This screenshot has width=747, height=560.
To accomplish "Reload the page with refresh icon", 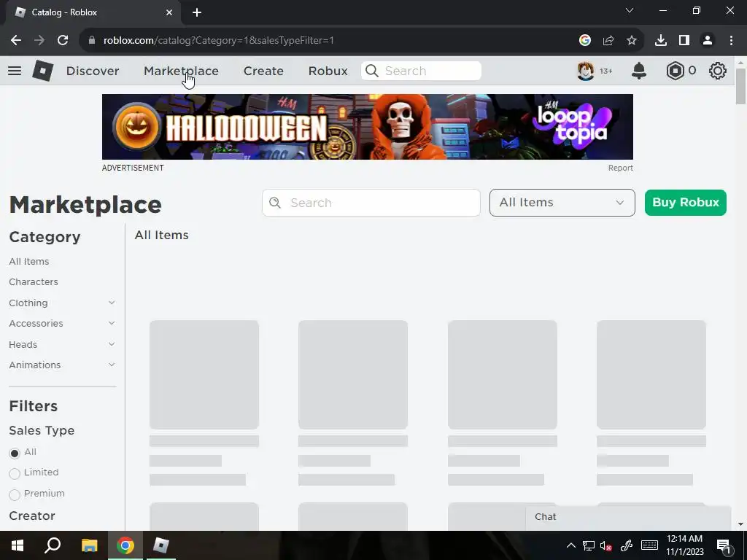I will [63, 41].
